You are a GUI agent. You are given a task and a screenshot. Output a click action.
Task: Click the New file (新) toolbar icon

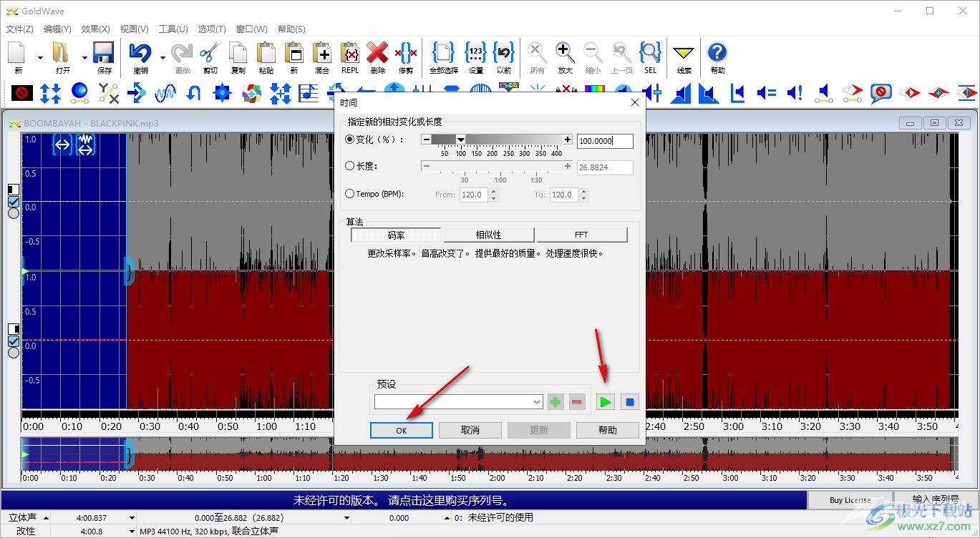pos(17,53)
